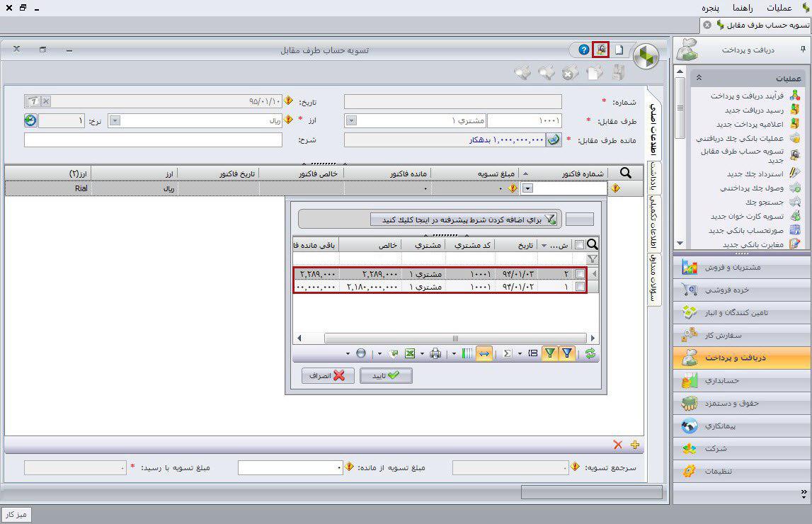Click the popup grid horizontal scrollbar
812x524 pixels.
(454, 338)
